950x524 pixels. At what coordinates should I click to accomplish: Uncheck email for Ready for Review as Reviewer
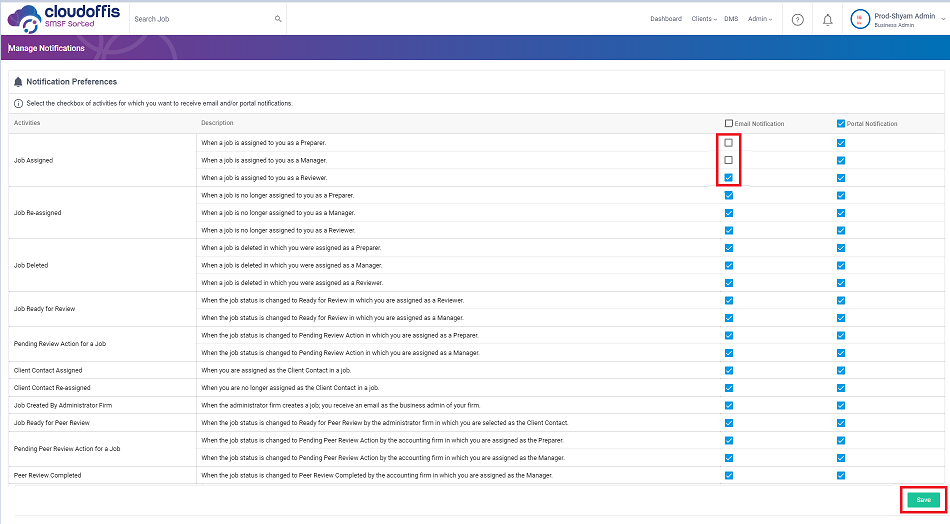729,300
